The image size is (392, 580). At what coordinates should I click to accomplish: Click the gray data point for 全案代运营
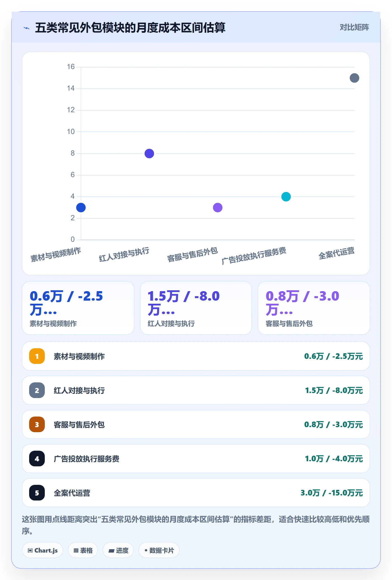[x=354, y=78]
